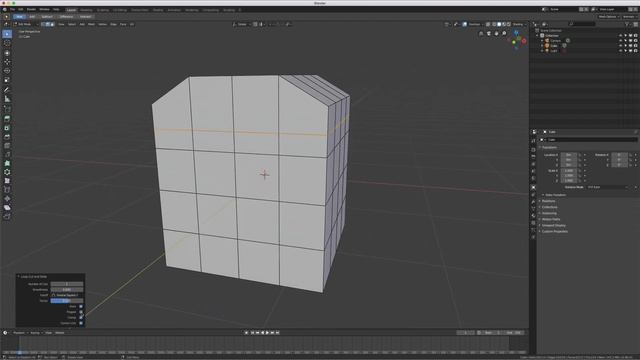Toggle the Even checkbox in Loop Cut panel
This screenshot has width=640, height=360.
[x=81, y=306]
